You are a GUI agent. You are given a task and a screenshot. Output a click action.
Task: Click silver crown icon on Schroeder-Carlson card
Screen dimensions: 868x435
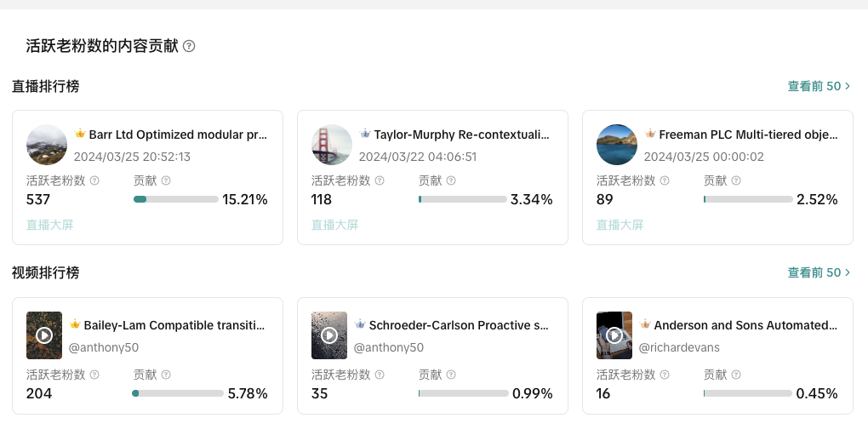pyautogui.click(x=360, y=324)
